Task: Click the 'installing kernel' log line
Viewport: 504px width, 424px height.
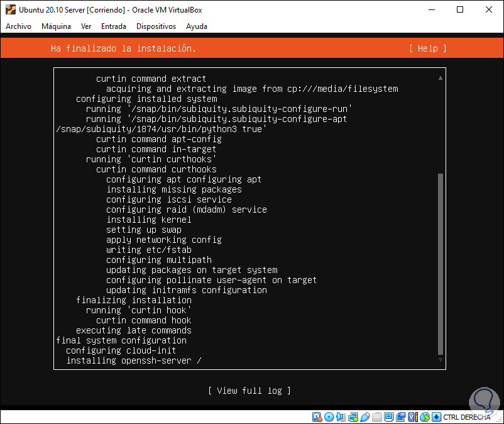Action: (149, 220)
